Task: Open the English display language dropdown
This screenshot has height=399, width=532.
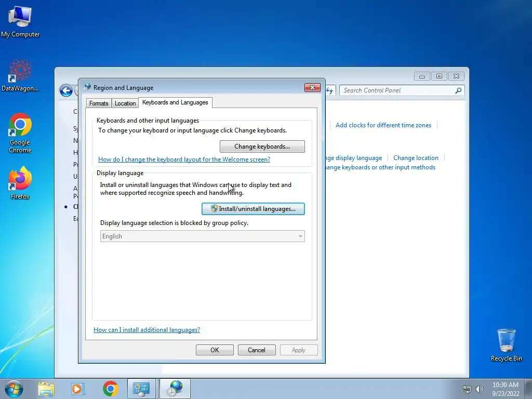Action: click(x=202, y=236)
